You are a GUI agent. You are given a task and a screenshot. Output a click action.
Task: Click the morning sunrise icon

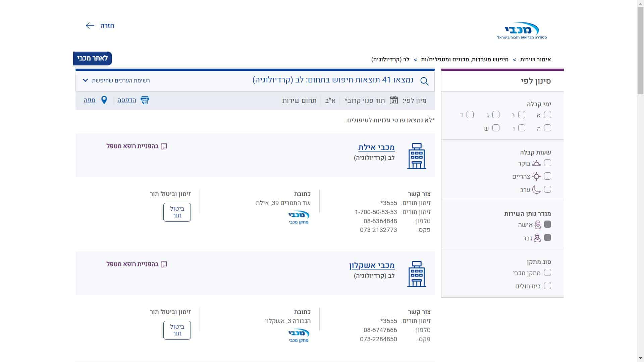pos(536,163)
